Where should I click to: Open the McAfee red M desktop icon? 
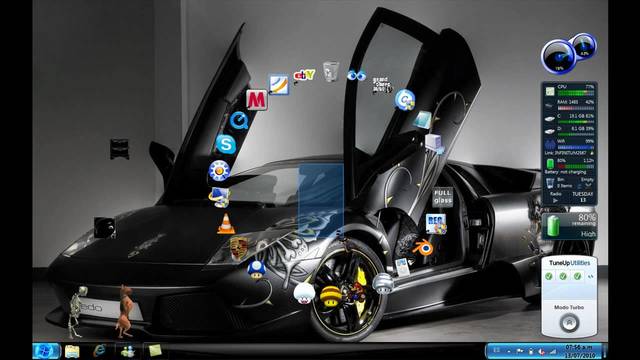tap(256, 100)
